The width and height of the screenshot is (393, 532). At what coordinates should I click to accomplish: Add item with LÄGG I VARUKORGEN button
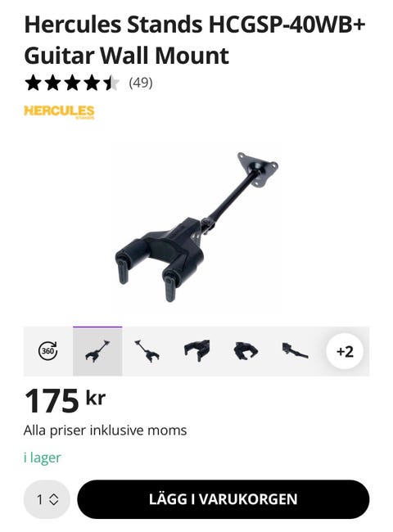point(223,499)
